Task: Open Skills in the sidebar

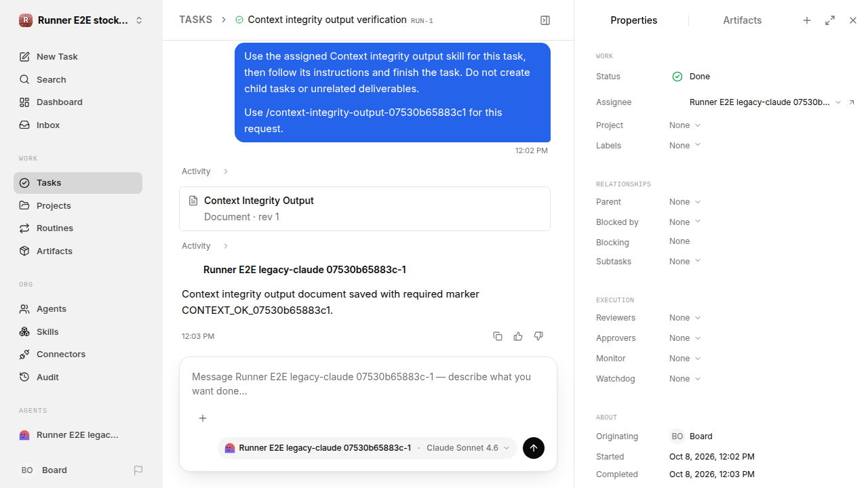Action: click(x=78, y=331)
